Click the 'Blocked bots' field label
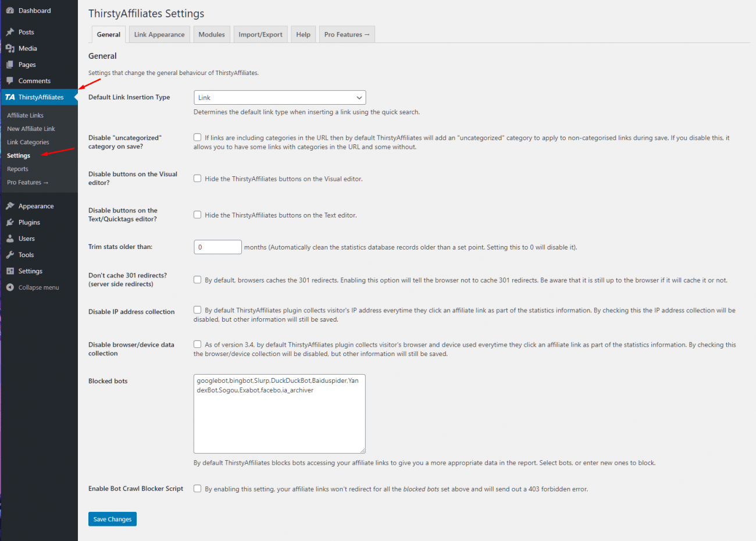The image size is (756, 541). point(108,381)
